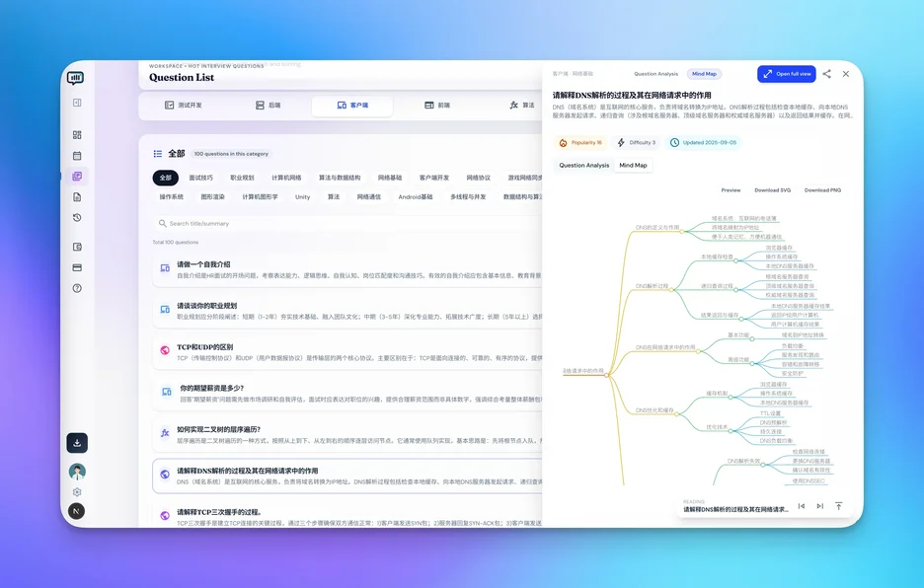
Task: Click the history clock icon in the sidebar
Action: 77,216
